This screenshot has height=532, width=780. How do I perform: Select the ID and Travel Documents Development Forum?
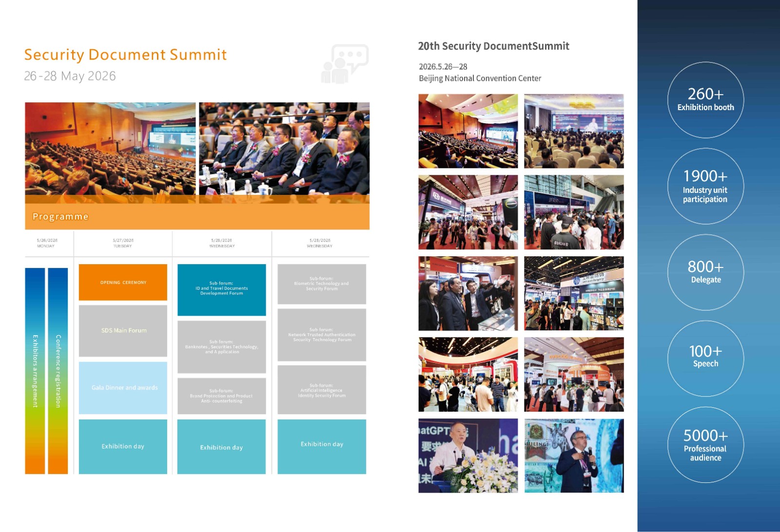[x=221, y=289]
